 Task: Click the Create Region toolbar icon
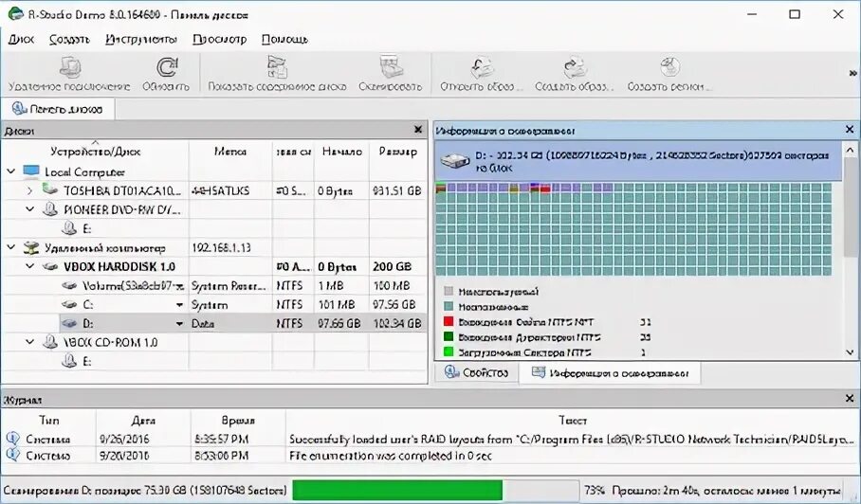[669, 67]
